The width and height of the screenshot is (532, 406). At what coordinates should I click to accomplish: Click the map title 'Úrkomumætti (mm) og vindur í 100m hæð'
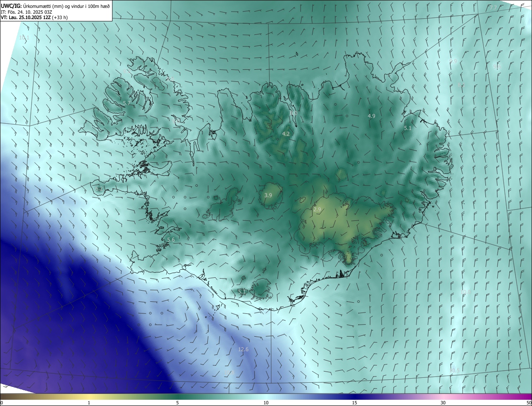pyautogui.click(x=66, y=6)
